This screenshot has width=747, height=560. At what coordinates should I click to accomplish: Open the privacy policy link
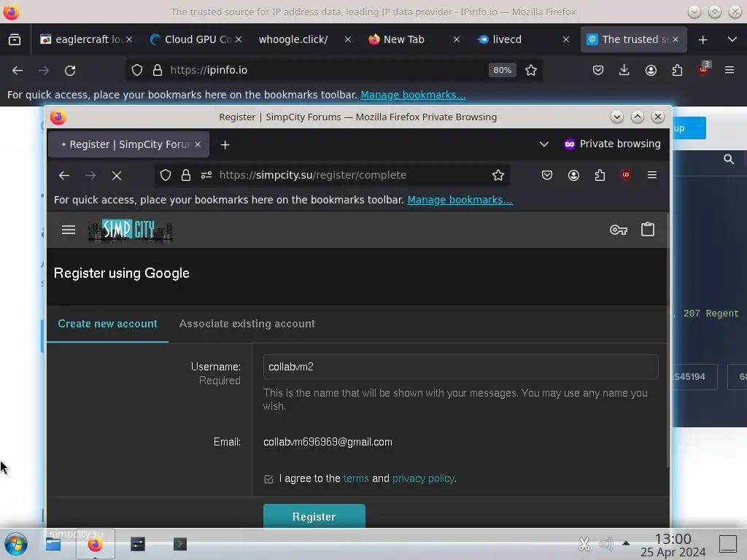(423, 478)
